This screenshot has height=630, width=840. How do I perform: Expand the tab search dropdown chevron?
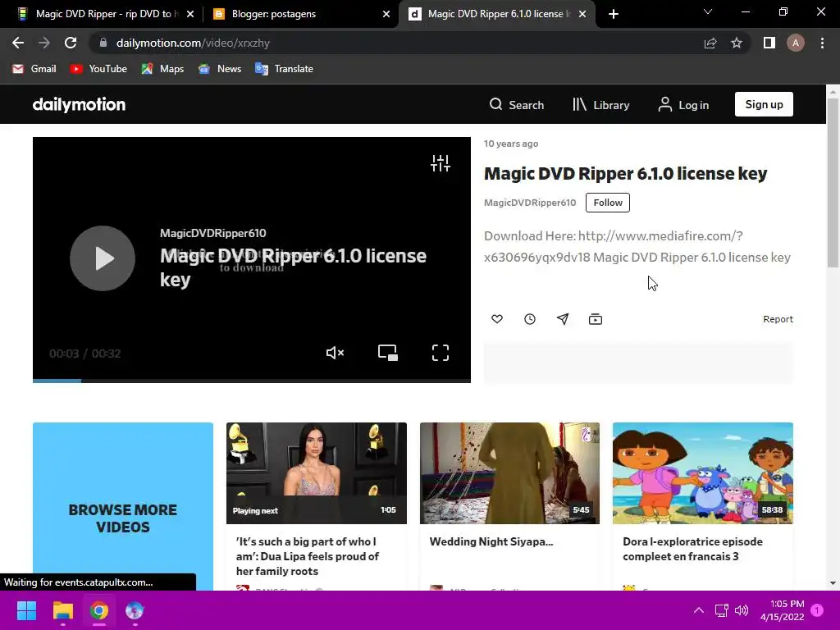coord(708,11)
